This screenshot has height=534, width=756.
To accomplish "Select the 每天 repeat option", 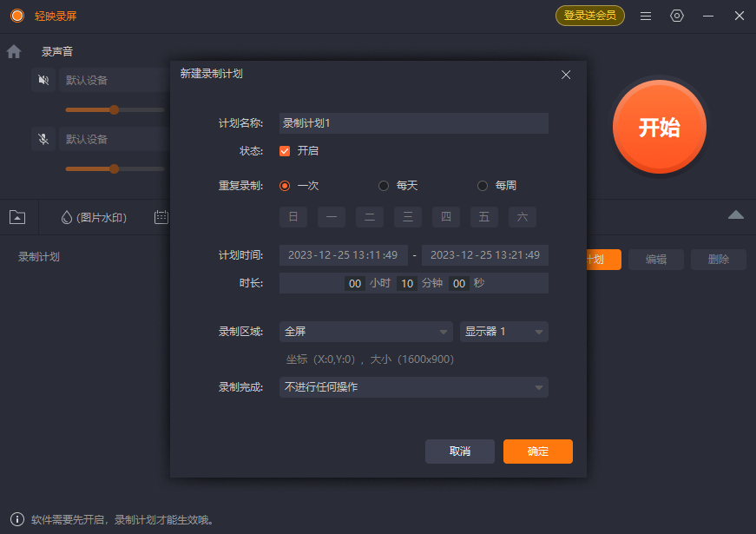I will point(383,185).
